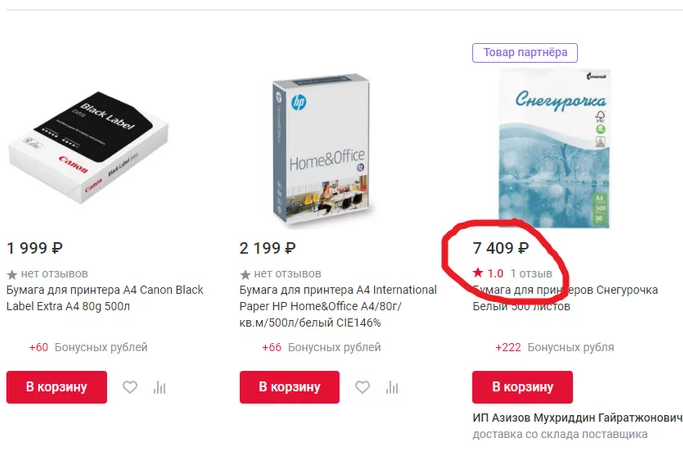Click "нет отзывов" under Canon paper
The image size is (683, 458).
pyautogui.click(x=54, y=273)
